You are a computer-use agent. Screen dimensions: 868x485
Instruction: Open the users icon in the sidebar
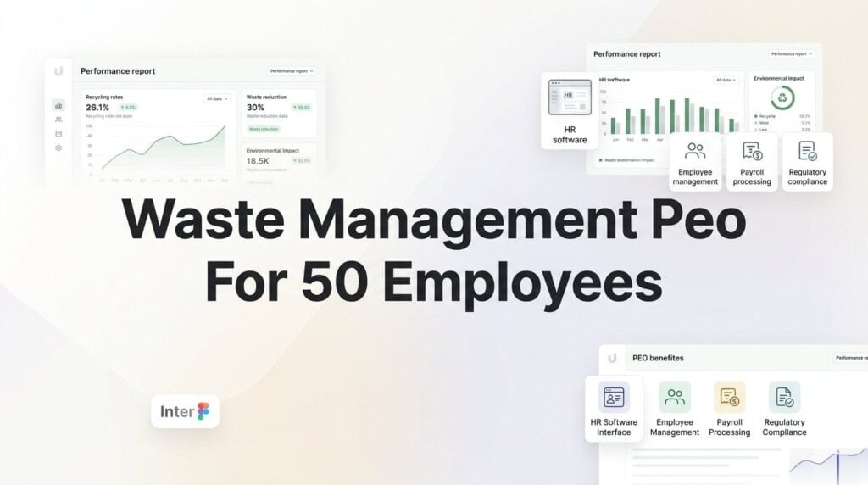pos(58,120)
